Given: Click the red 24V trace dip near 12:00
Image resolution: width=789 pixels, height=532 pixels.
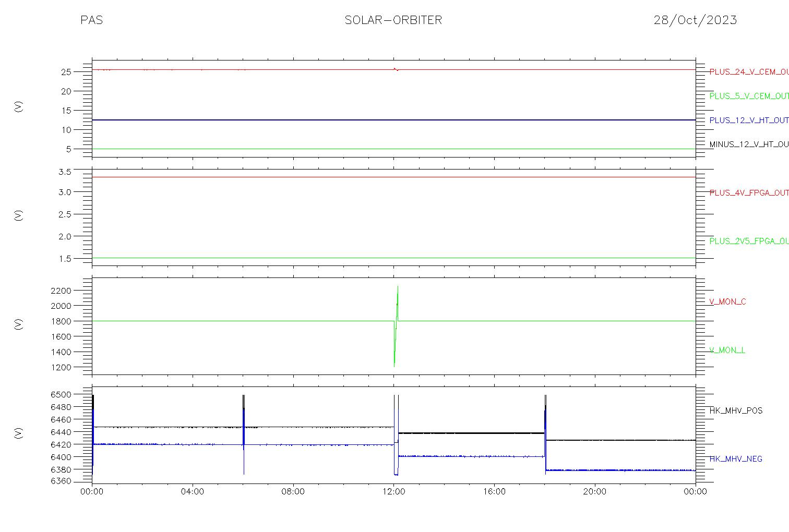Looking at the screenshot, I should (396, 69).
